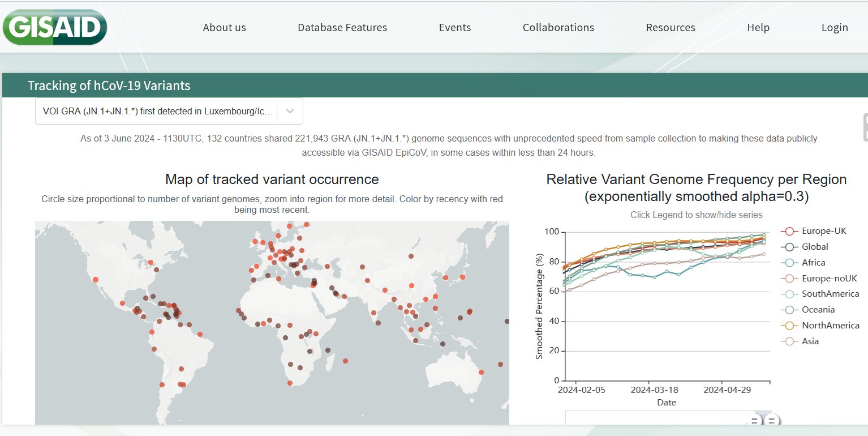Click the chevron arrow in variant selector
Viewport: 868px width, 436px height.
pyautogui.click(x=290, y=112)
